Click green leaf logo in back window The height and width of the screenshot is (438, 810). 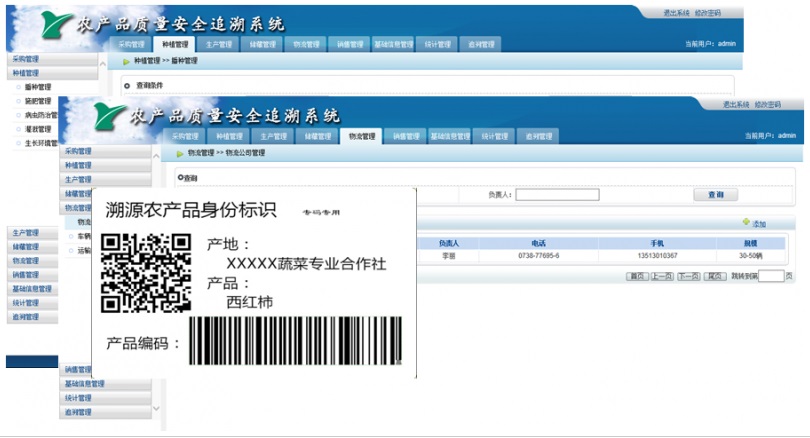point(56,23)
